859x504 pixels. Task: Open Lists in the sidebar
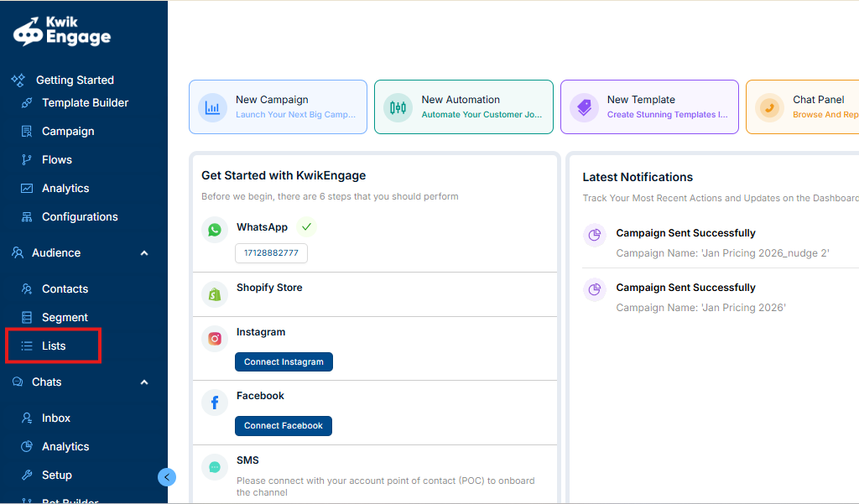54,346
